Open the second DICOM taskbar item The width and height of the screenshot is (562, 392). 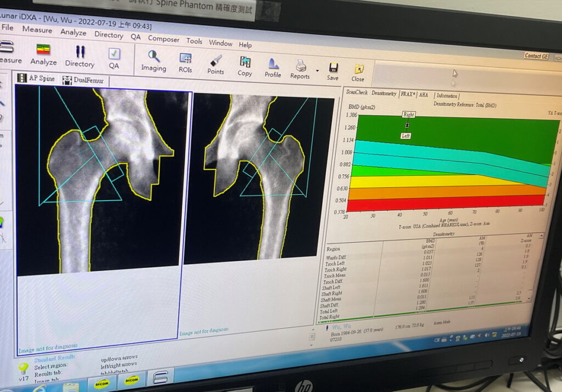tap(131, 380)
